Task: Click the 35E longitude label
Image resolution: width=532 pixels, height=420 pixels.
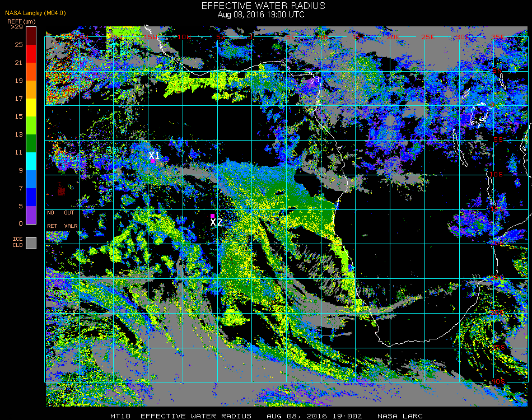Action: click(x=498, y=38)
